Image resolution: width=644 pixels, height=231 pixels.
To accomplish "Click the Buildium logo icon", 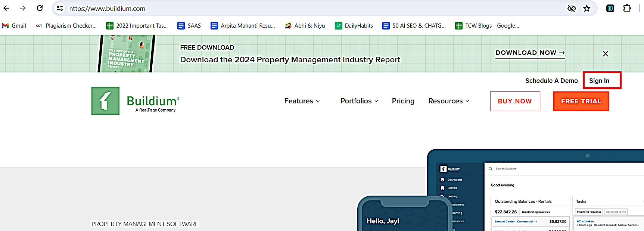I will (105, 101).
